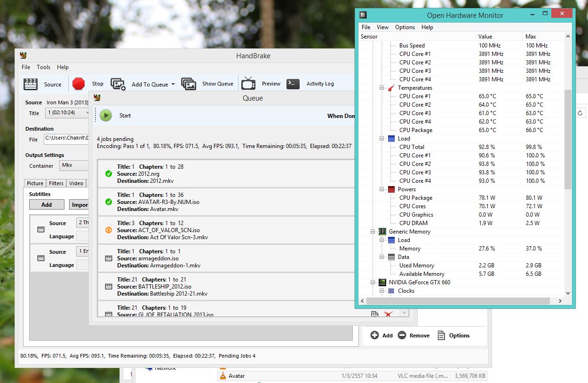This screenshot has width=588, height=383.
Task: Click green checkmark icon of Avatar.mkv job
Action: pos(109,202)
